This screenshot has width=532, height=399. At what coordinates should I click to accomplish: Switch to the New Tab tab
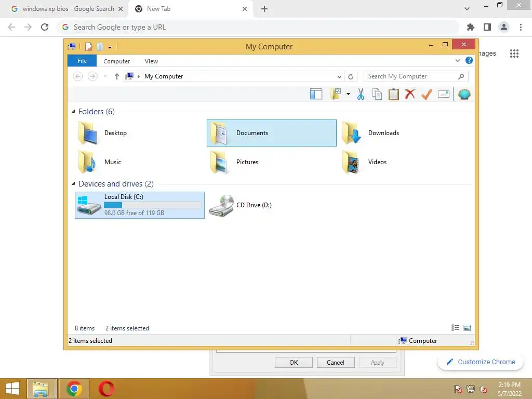click(190, 9)
